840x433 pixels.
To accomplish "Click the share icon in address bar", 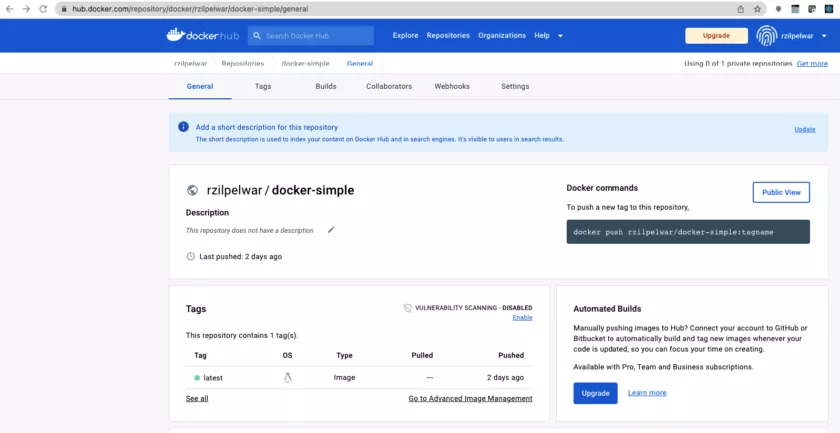I will point(740,9).
